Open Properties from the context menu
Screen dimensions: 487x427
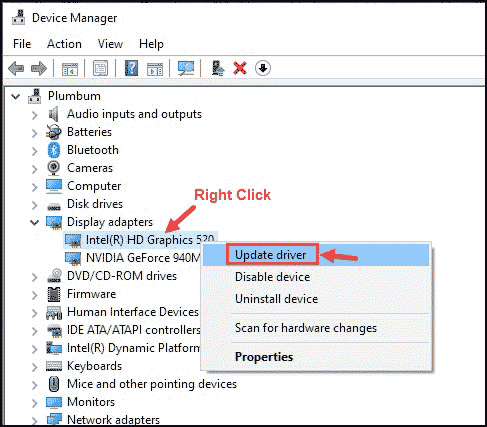(316, 357)
